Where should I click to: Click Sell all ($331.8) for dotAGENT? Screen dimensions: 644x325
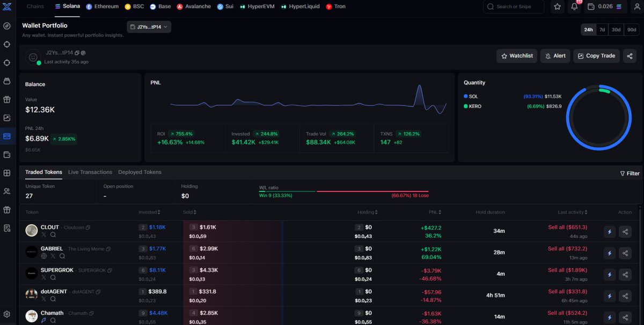point(567,292)
